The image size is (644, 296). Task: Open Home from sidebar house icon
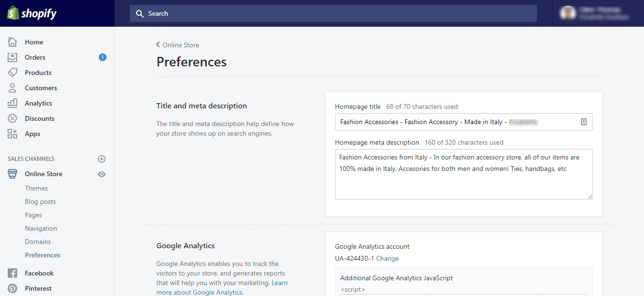pyautogui.click(x=12, y=42)
